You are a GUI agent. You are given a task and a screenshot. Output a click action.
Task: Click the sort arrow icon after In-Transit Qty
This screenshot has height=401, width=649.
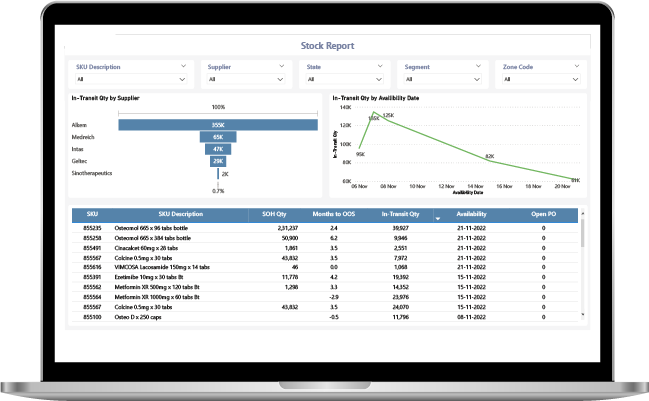[437, 219]
